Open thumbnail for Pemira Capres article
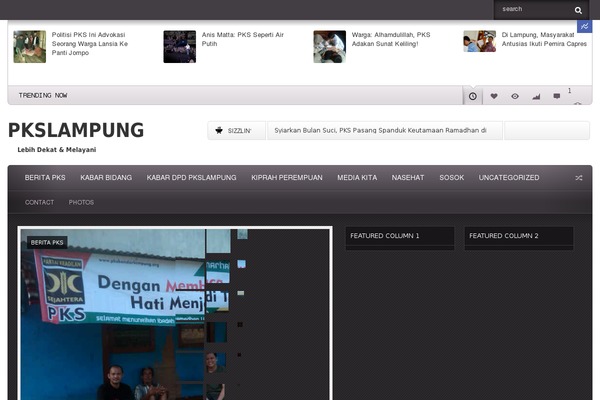The height and width of the screenshot is (400, 600). point(480,41)
